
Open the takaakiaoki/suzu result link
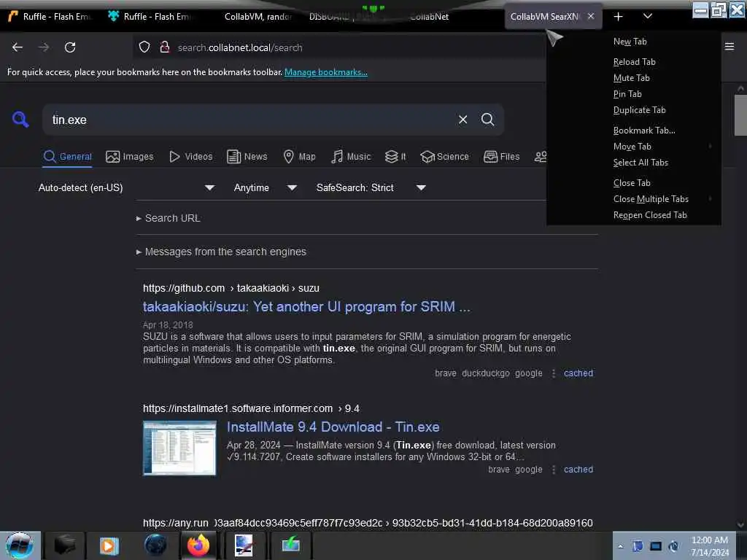[306, 307]
